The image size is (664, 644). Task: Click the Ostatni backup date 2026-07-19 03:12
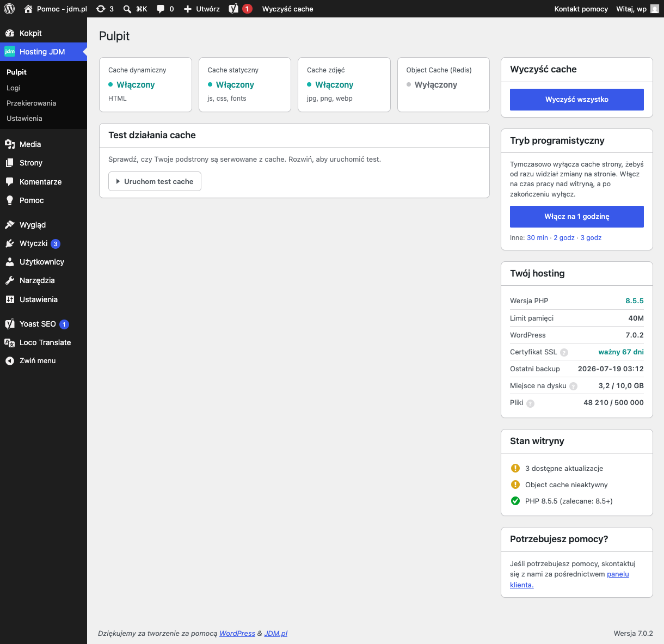point(611,369)
